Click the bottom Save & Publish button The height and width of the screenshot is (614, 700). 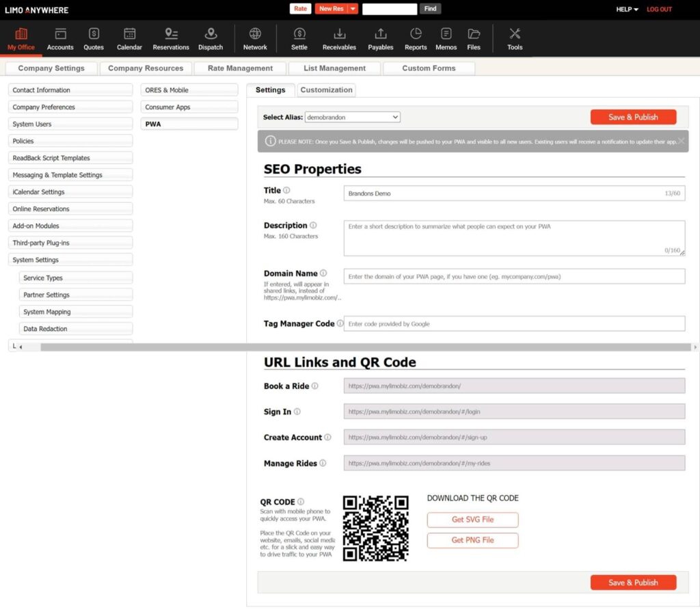pyautogui.click(x=633, y=583)
